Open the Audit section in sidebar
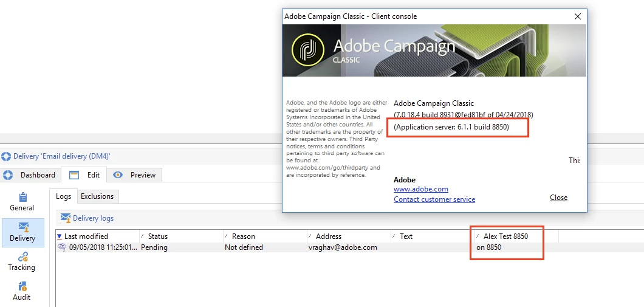This screenshot has width=644, height=307. (22, 291)
